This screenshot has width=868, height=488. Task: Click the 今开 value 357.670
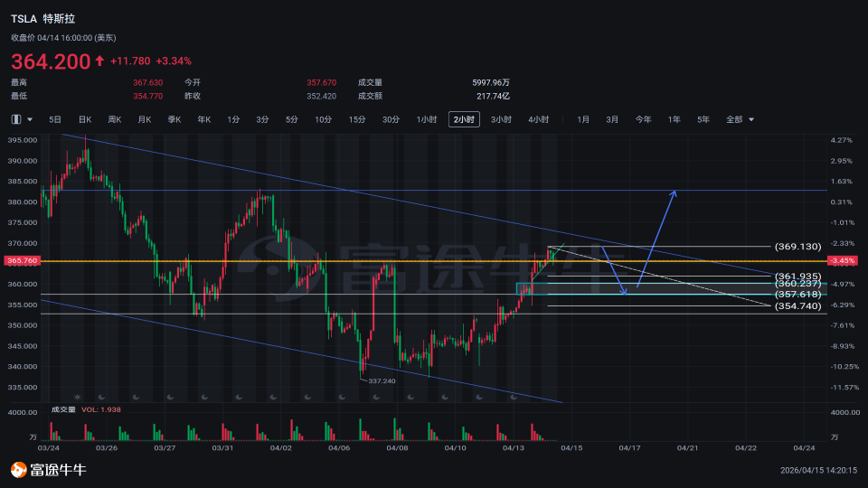(322, 82)
